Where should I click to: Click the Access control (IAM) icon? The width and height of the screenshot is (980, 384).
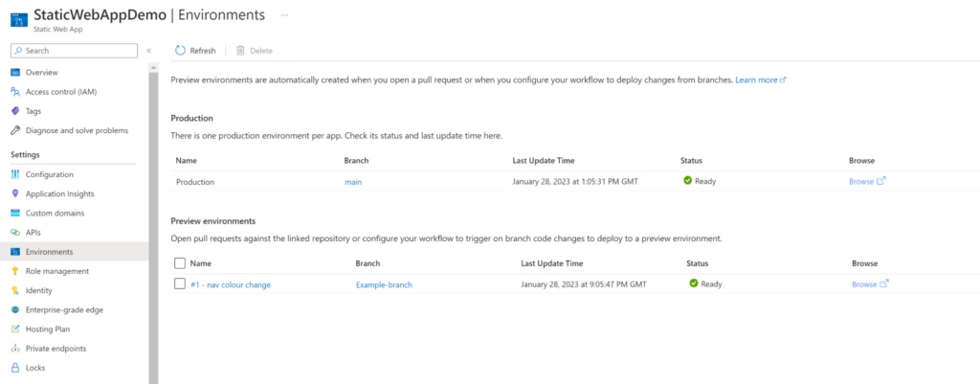pos(15,92)
